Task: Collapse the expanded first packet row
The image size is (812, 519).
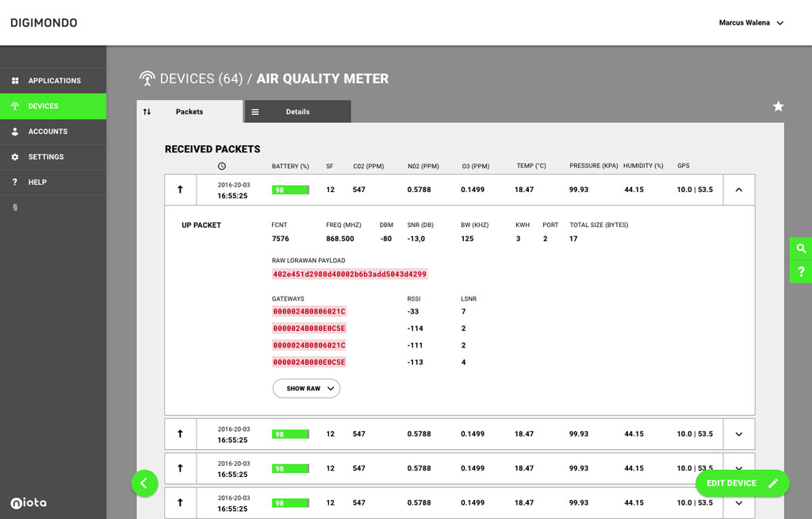Action: (739, 190)
